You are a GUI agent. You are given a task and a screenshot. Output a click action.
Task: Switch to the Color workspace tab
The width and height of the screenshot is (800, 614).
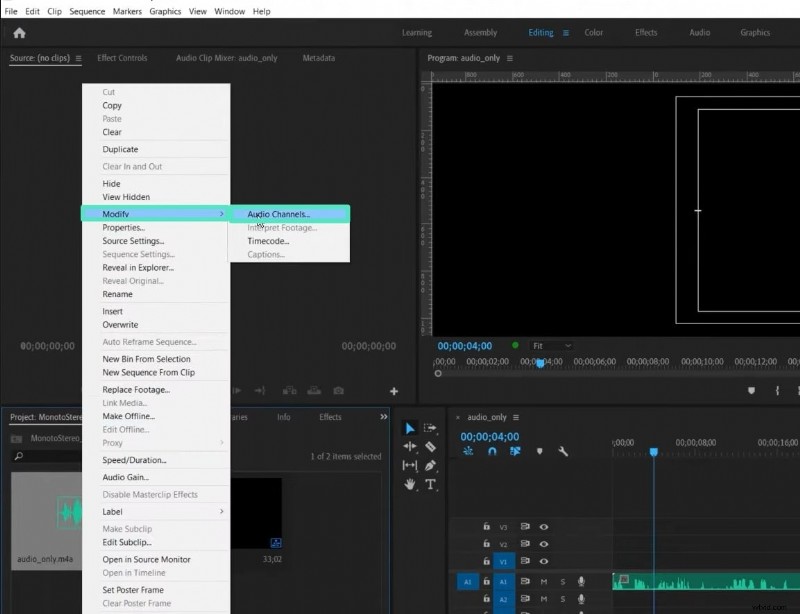tap(593, 32)
